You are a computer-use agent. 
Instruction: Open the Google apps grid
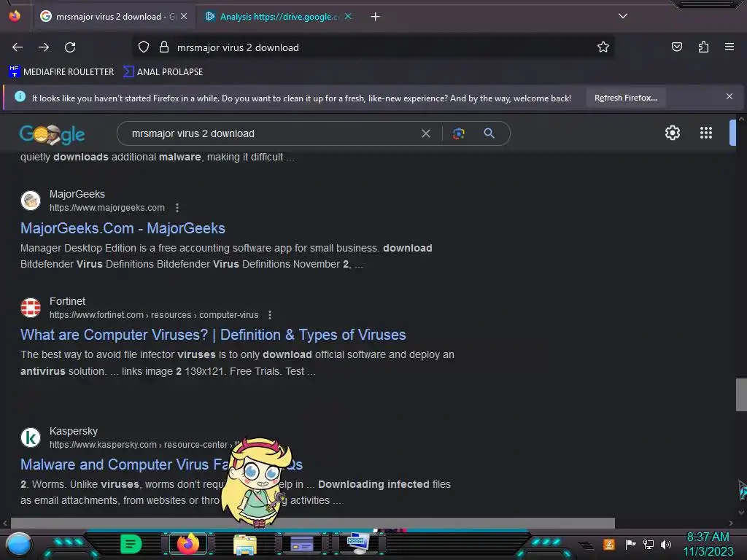pos(706,133)
